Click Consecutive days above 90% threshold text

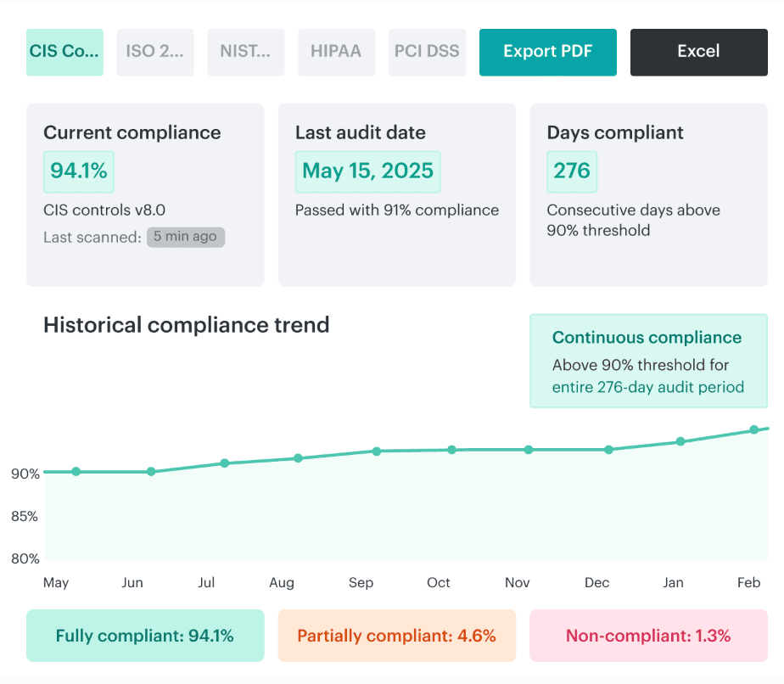[x=634, y=220]
